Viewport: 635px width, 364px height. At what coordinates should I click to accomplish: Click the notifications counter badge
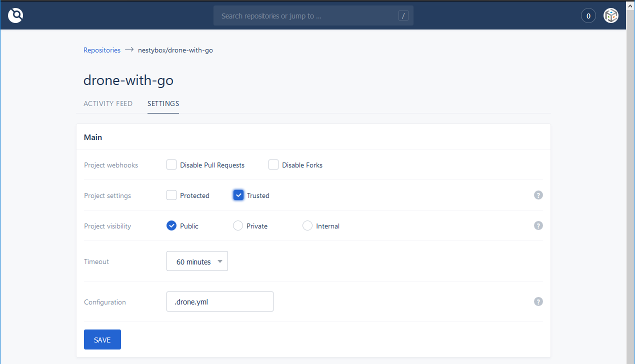pos(588,16)
